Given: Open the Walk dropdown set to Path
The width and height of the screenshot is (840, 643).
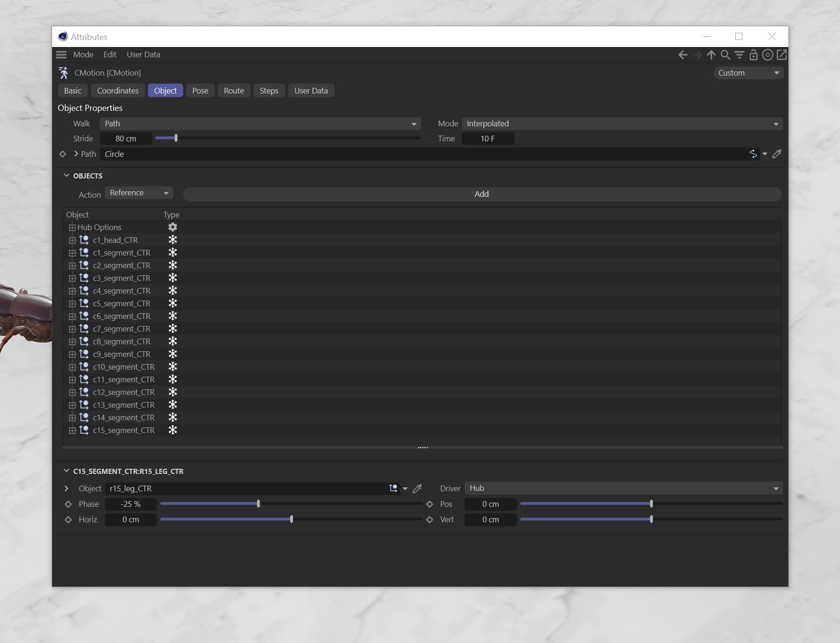Looking at the screenshot, I should [260, 124].
